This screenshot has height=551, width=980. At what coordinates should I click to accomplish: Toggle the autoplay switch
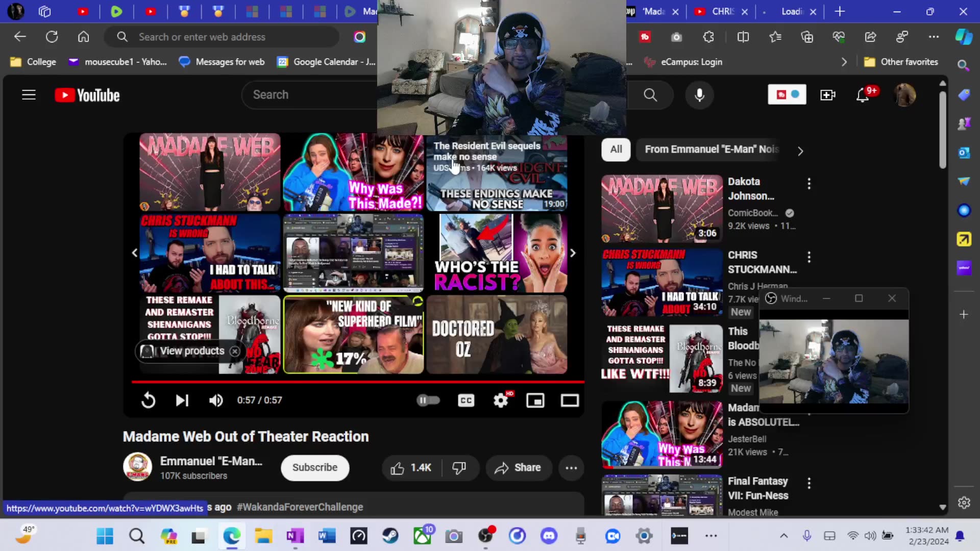[x=428, y=400]
